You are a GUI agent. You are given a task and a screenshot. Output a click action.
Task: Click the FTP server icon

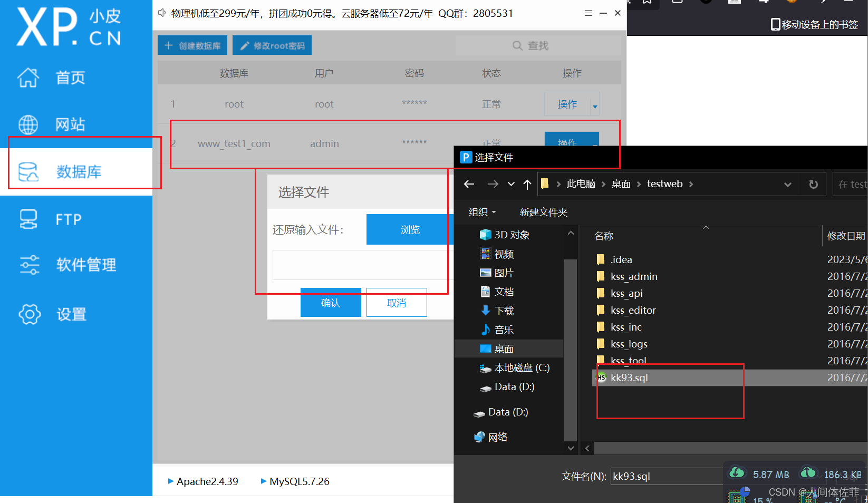tap(28, 219)
